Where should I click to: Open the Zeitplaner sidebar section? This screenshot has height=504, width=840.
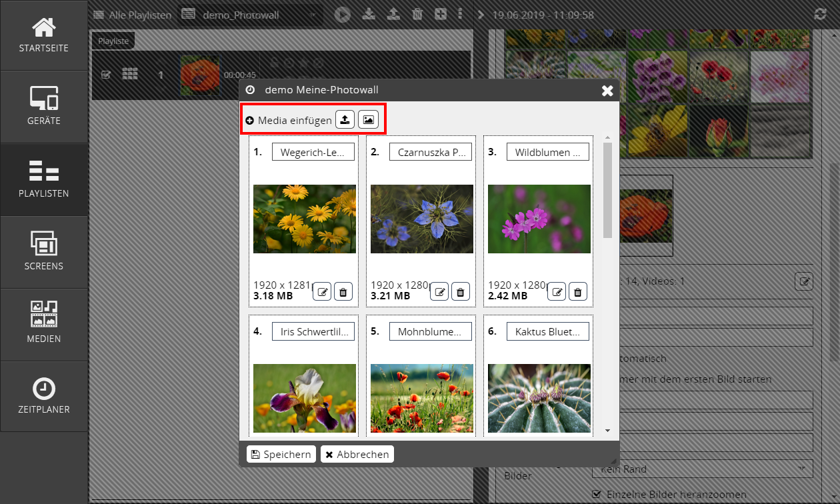pyautogui.click(x=44, y=396)
